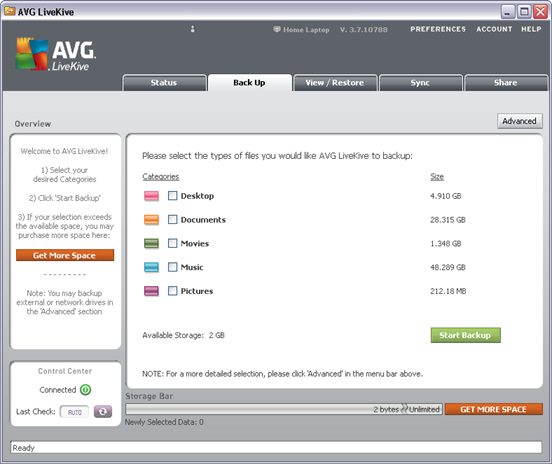The image size is (552, 464).
Task: Click the blue Music category icon
Action: tap(151, 267)
